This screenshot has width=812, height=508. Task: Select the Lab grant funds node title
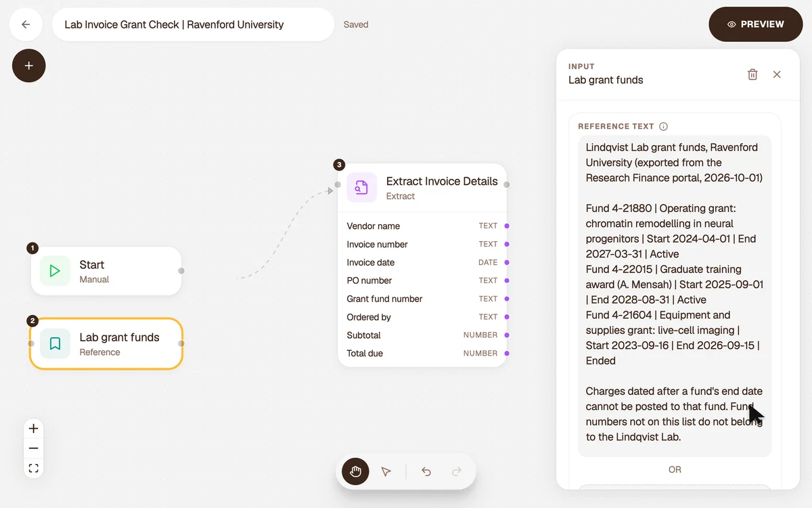(x=119, y=337)
